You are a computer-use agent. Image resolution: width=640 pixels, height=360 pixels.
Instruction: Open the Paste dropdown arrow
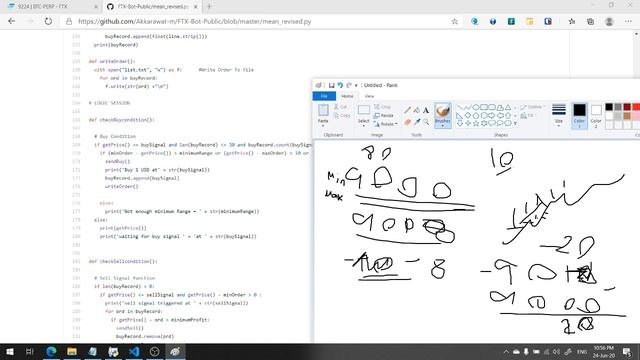coord(323,126)
